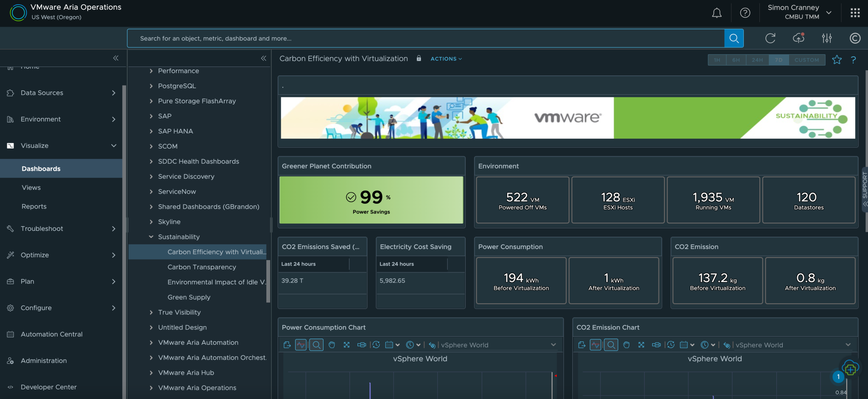Image resolution: width=868 pixels, height=399 pixels.
Task: Open the Dashboards menu item
Action: (61, 169)
